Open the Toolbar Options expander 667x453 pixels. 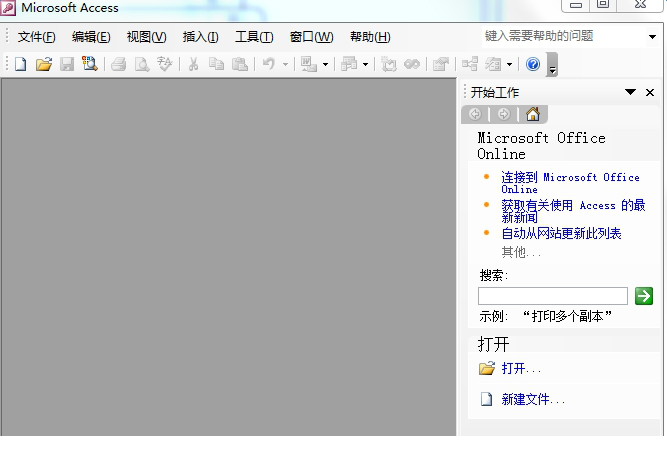[x=552, y=65]
